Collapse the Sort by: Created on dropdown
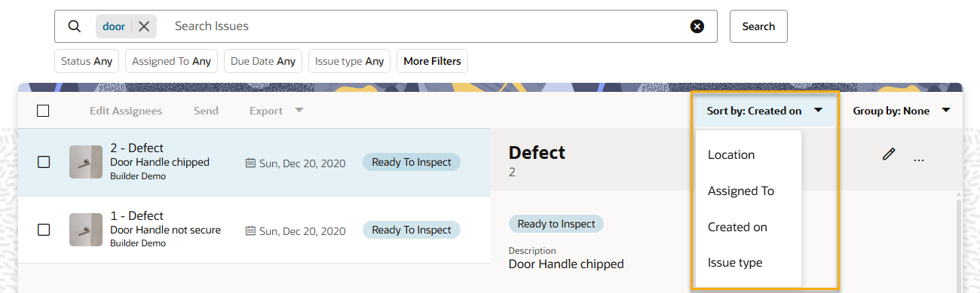Screen dimensions: 980x293 764,111
